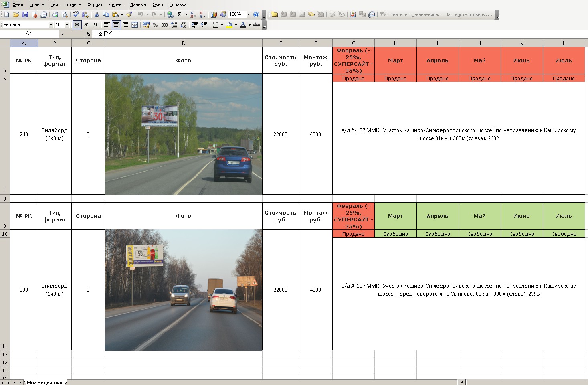Select the Март Свободно cell

(396, 234)
